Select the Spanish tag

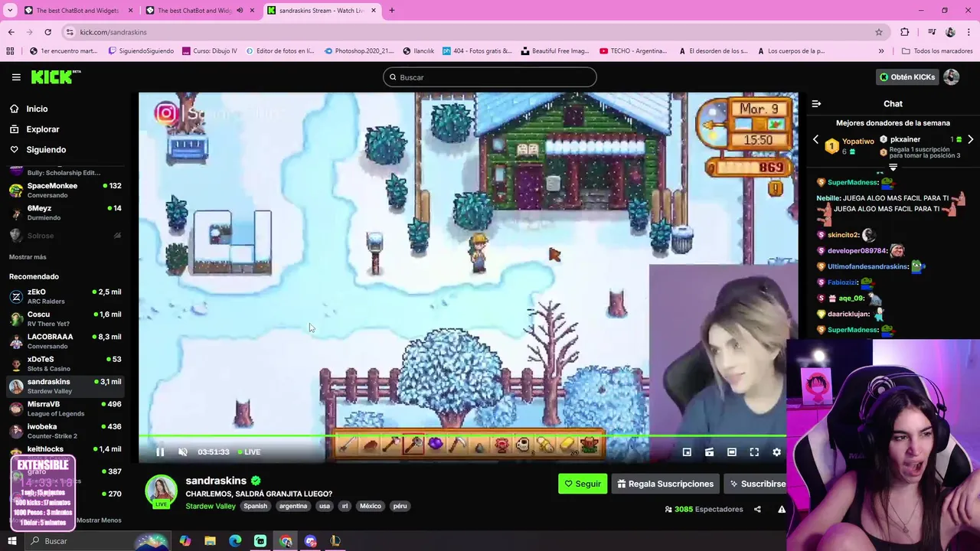tap(256, 506)
